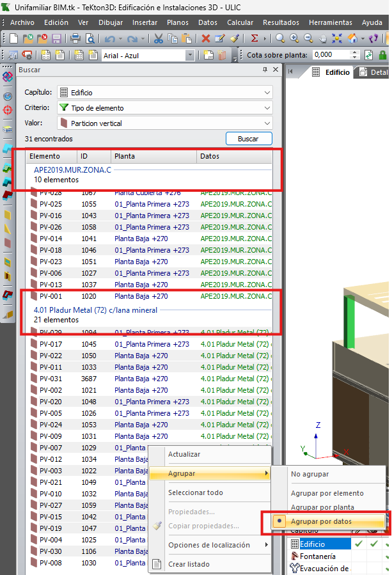This screenshot has height=575, width=392.
Task: Expand the Arial - Azul font dropdown
Action: (x=190, y=56)
